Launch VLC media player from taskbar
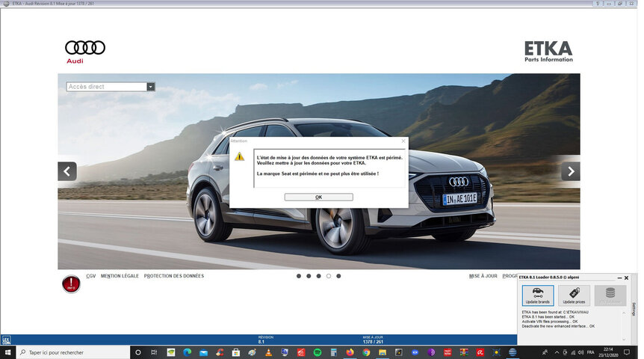This screenshot has width=644, height=359. pyautogui.click(x=269, y=352)
